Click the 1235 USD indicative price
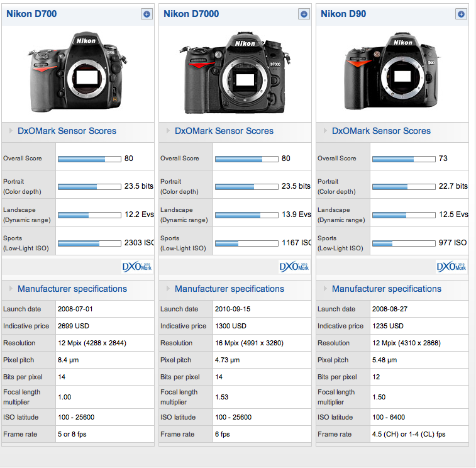Screen dimensions: 476x468 pos(388,326)
